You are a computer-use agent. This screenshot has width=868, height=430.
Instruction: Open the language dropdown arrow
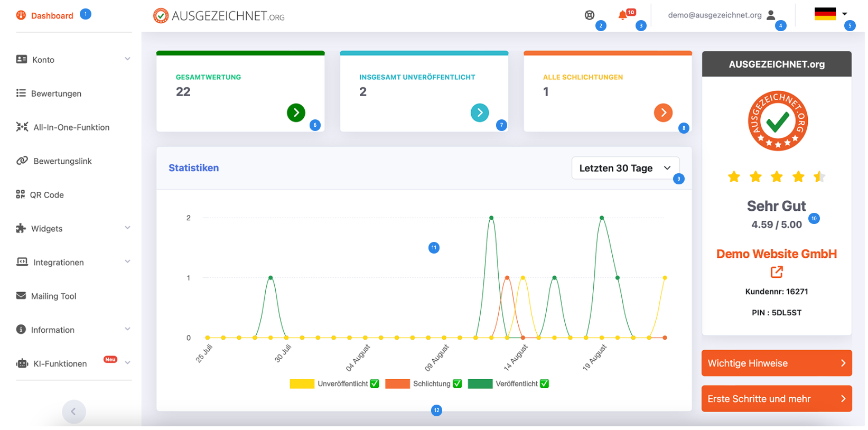click(845, 14)
